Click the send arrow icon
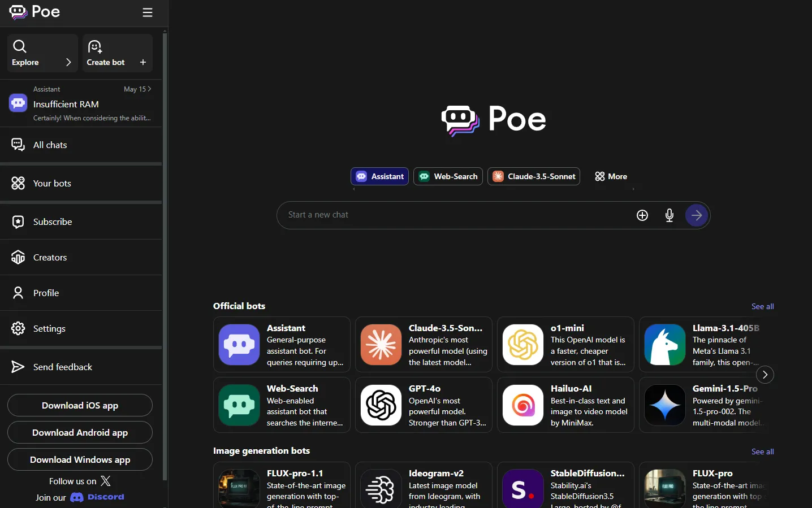 point(696,215)
